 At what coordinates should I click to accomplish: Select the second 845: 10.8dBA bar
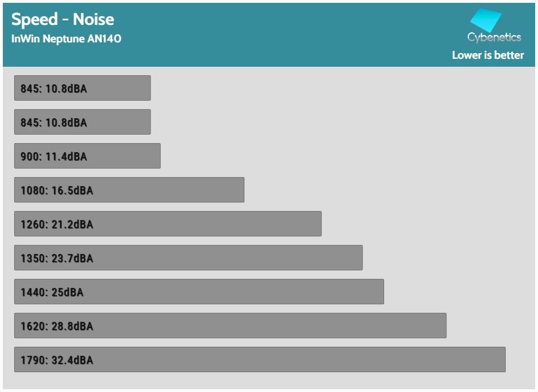coord(82,122)
